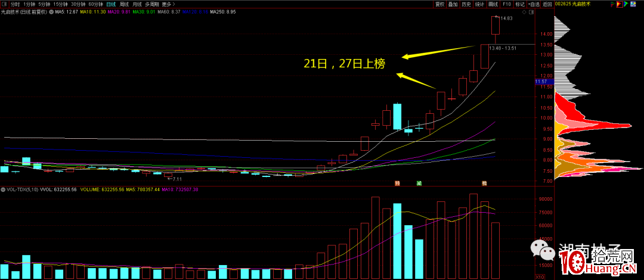Select the 15分钟 period tab
The width and height of the screenshot is (644, 280).
click(x=60, y=4)
